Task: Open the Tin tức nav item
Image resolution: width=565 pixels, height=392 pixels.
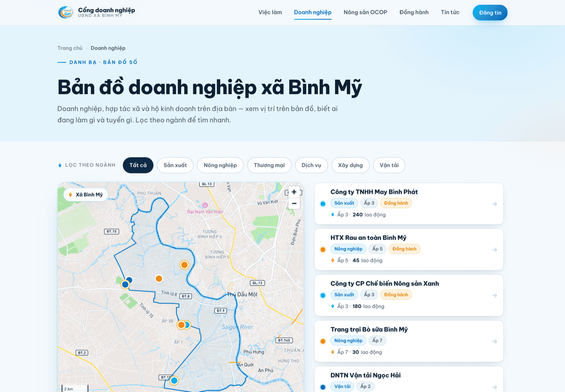Action: click(450, 12)
